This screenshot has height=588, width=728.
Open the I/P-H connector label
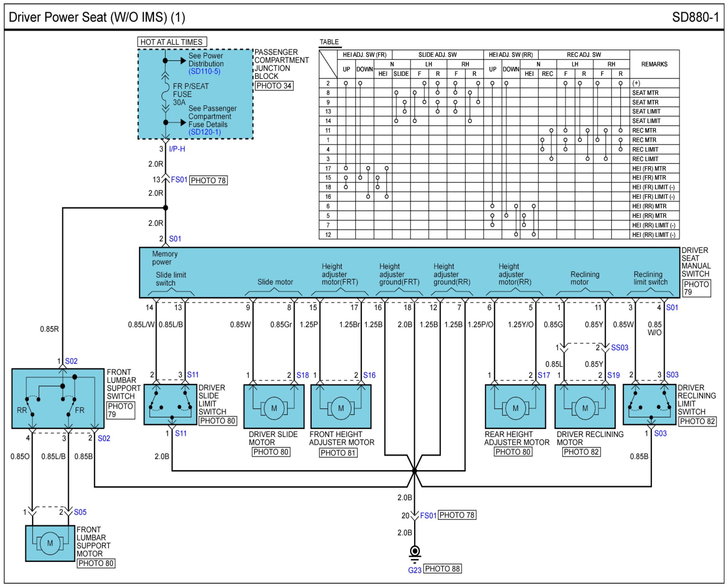click(177, 149)
